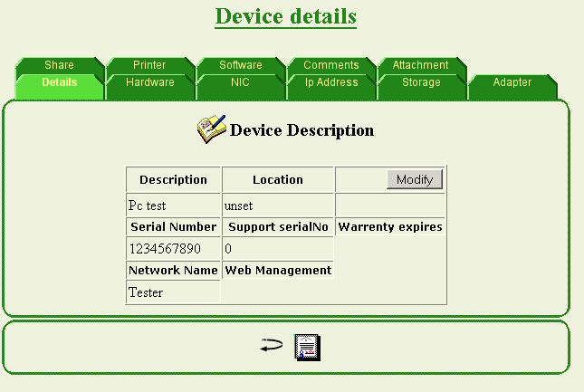Click the Device details page title
The image size is (584, 392).
point(286,16)
